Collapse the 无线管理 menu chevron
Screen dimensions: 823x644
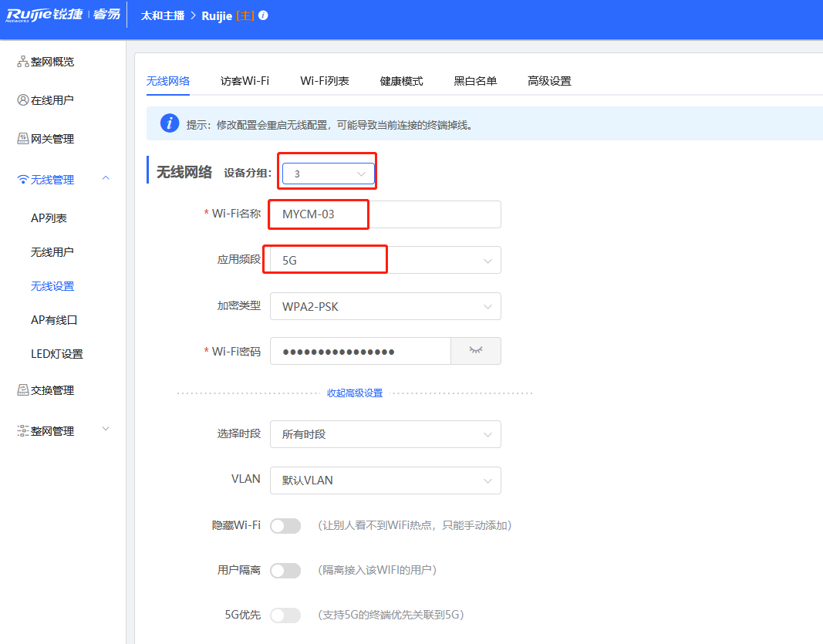click(x=106, y=178)
